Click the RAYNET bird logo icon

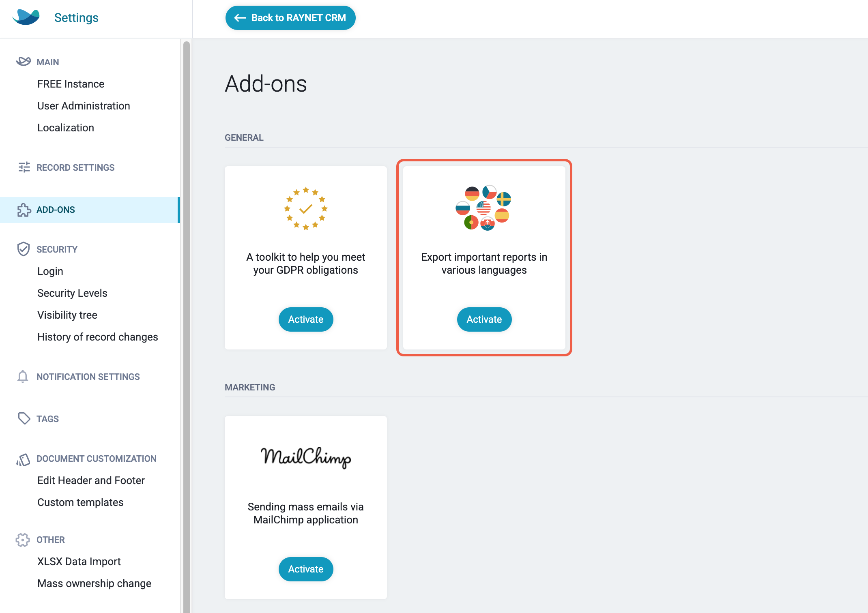point(26,17)
